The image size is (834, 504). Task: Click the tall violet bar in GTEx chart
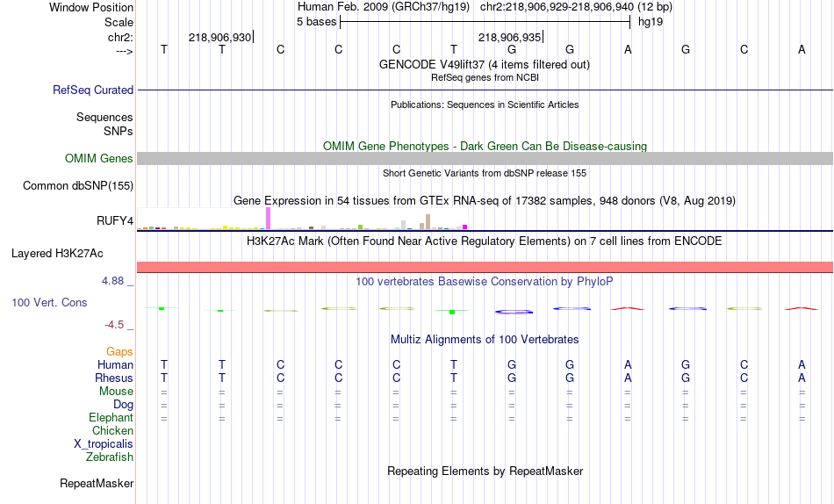tap(268, 219)
